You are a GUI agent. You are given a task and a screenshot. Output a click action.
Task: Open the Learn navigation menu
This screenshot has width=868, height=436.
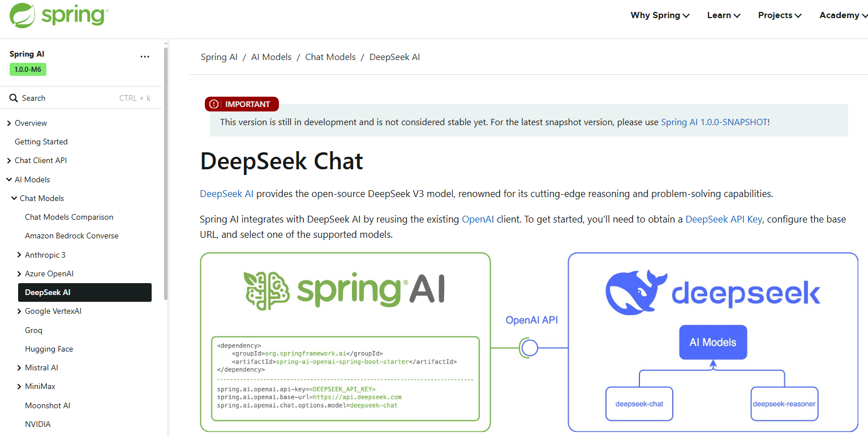click(724, 15)
